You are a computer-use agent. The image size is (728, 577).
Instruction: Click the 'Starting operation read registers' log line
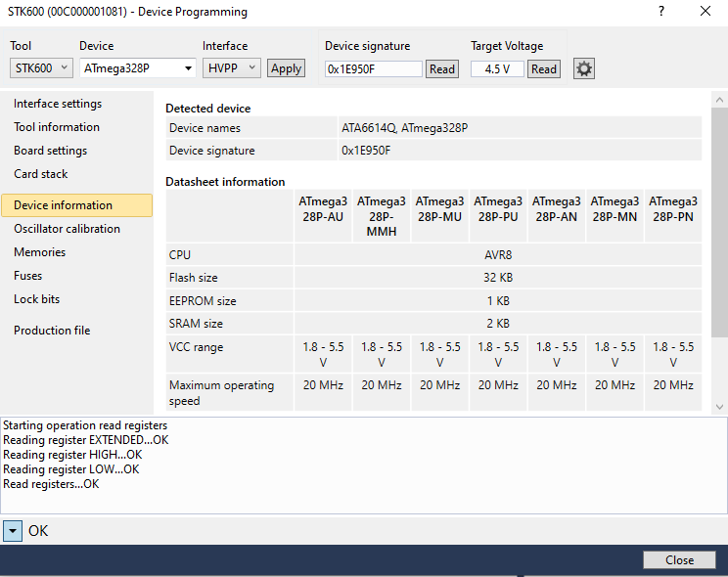pyautogui.click(x=85, y=425)
